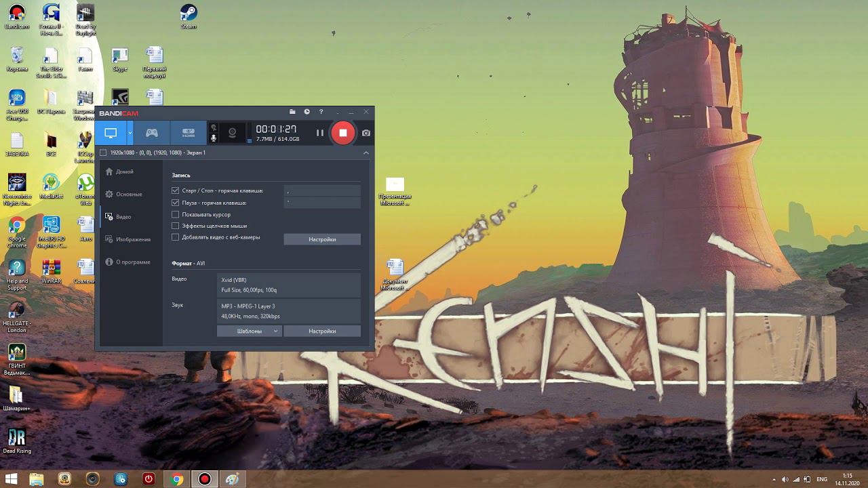Open Настройки in the Формат section
This screenshot has height=488, width=868.
pos(322,331)
